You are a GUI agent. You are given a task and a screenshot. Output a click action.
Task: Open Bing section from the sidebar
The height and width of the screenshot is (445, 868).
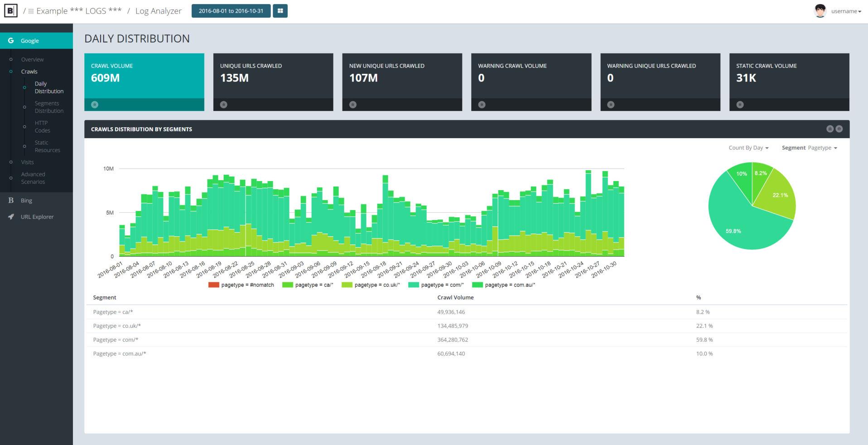click(x=26, y=200)
